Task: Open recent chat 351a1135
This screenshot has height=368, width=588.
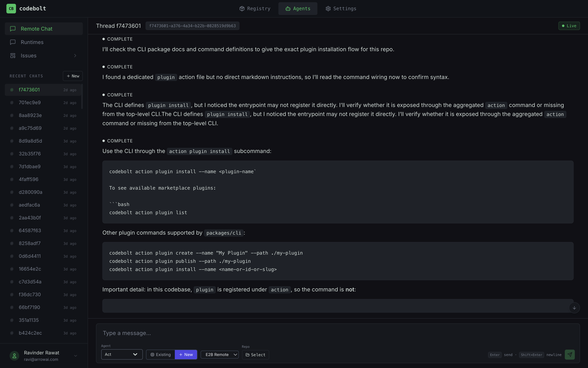Action: [x=43, y=320]
